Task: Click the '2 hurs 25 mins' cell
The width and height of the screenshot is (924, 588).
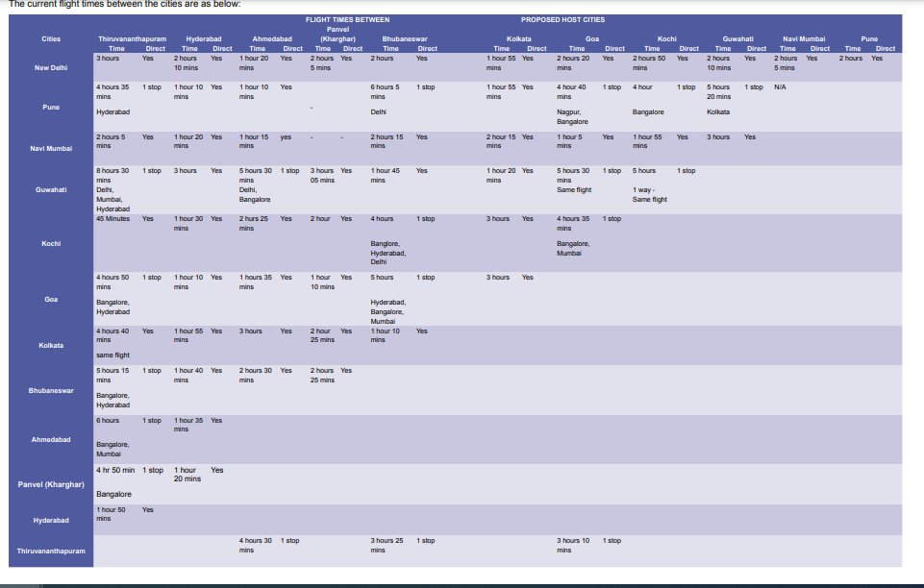Action: [x=254, y=223]
